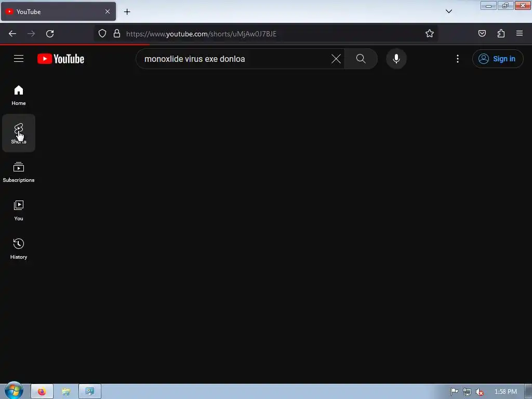Viewport: 532px width, 399px height.
Task: Save page to Pocket
Action: coord(482,33)
